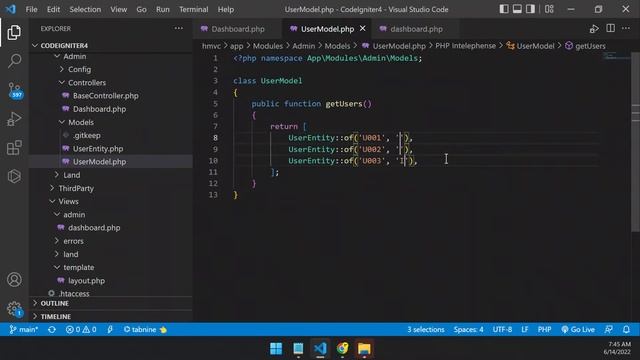Open Windows Start button on taskbar
Image resolution: width=640 pixels, height=360 pixels.
(x=276, y=348)
